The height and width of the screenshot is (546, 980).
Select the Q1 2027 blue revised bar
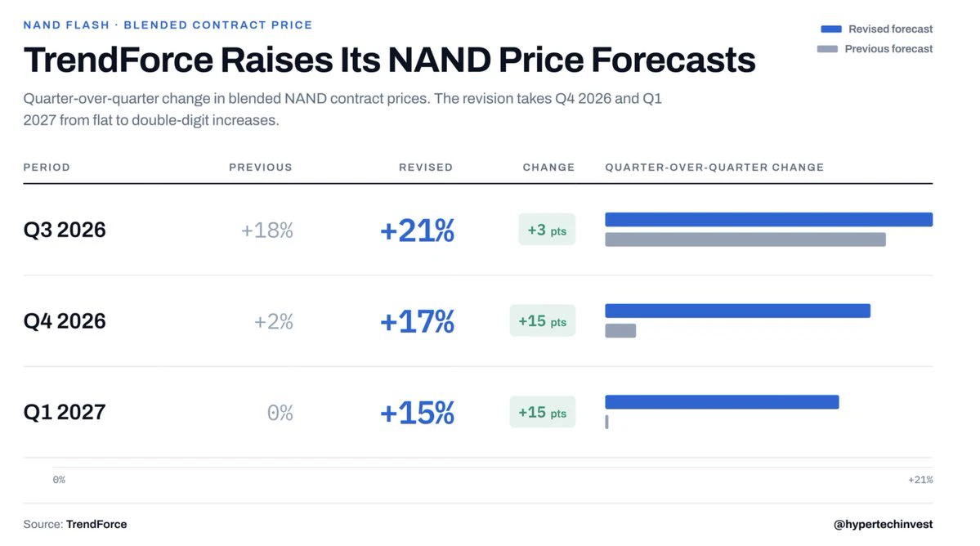click(x=722, y=401)
